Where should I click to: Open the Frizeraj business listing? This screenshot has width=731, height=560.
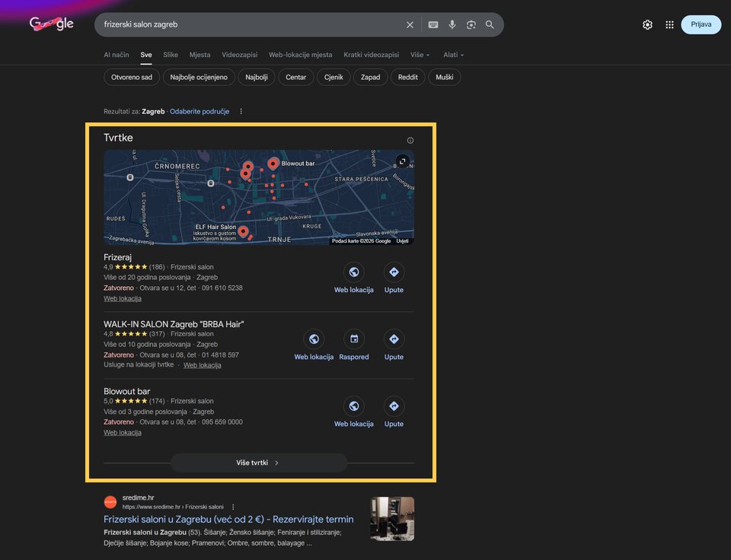coord(117,257)
